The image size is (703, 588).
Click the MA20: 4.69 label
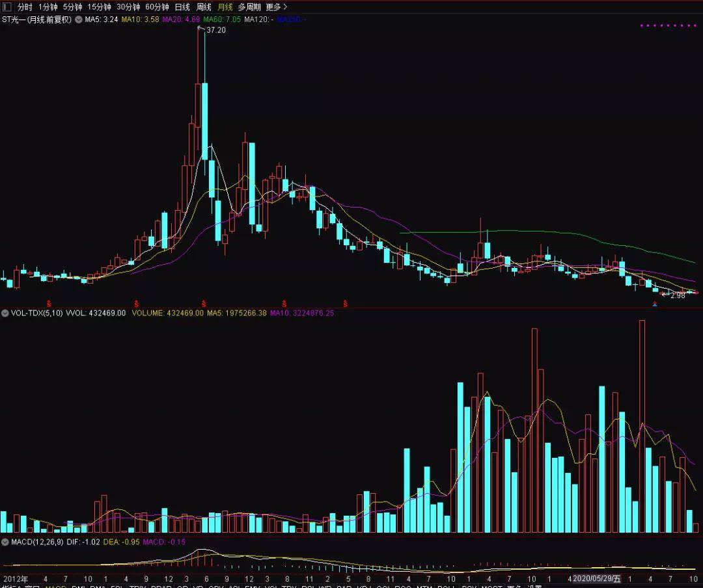pyautogui.click(x=181, y=20)
